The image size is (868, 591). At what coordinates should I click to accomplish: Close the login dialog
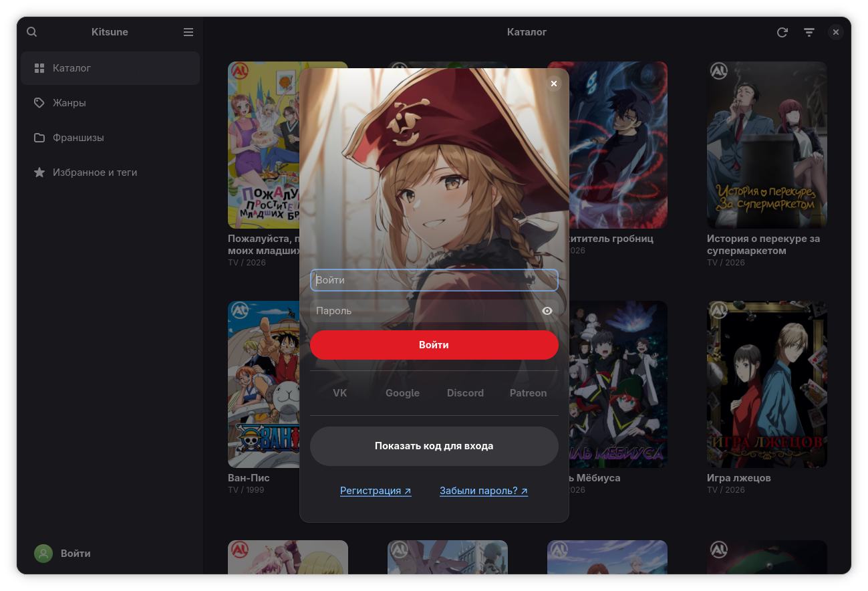553,84
